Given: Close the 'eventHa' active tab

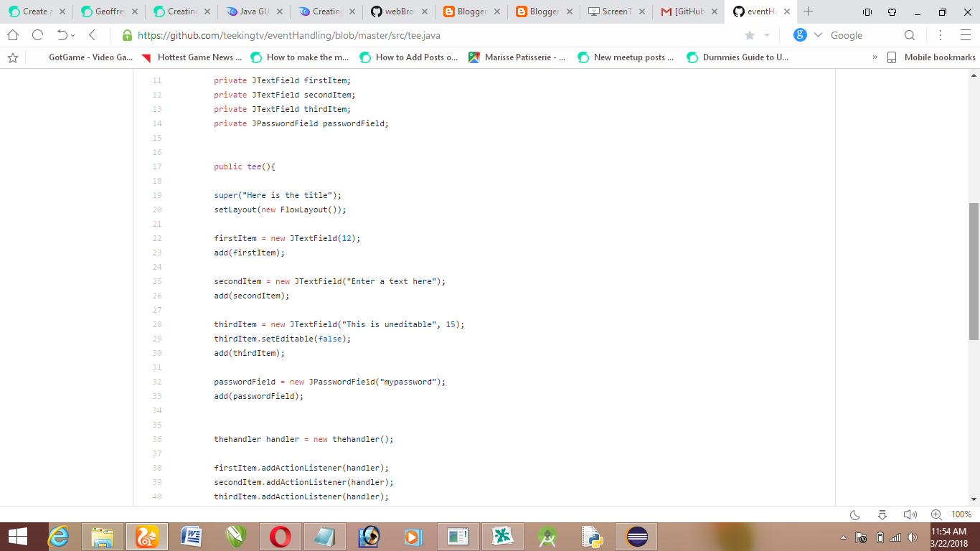Looking at the screenshot, I should coord(786,11).
